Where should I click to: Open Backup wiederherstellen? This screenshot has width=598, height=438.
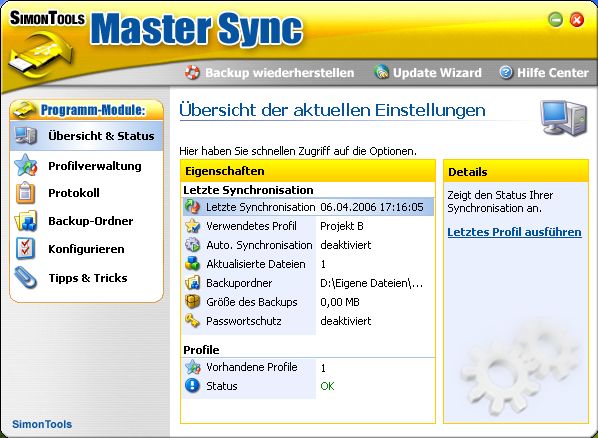pos(270,72)
